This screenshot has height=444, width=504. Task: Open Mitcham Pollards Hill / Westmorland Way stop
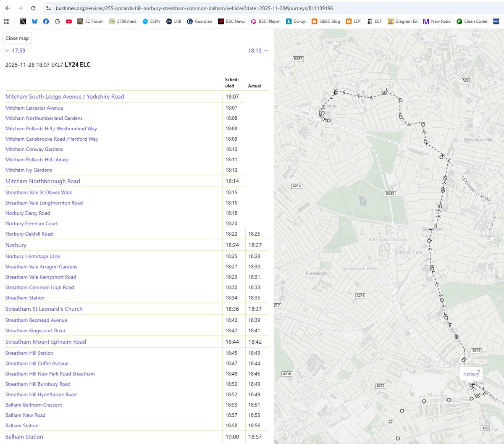pyautogui.click(x=51, y=129)
